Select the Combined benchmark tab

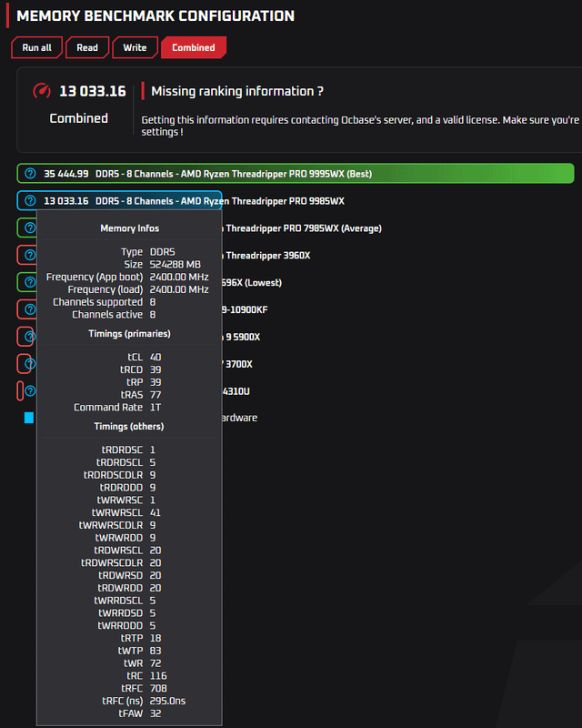coord(194,47)
